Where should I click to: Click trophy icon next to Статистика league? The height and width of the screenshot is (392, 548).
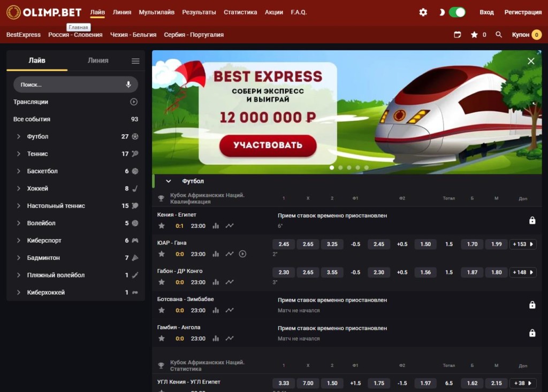coord(161,365)
